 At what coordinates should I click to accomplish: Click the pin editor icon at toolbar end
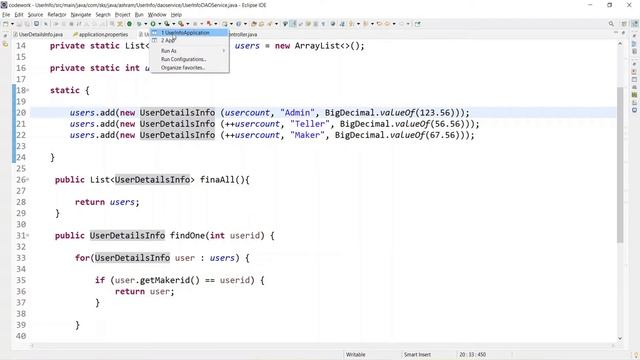point(418,24)
